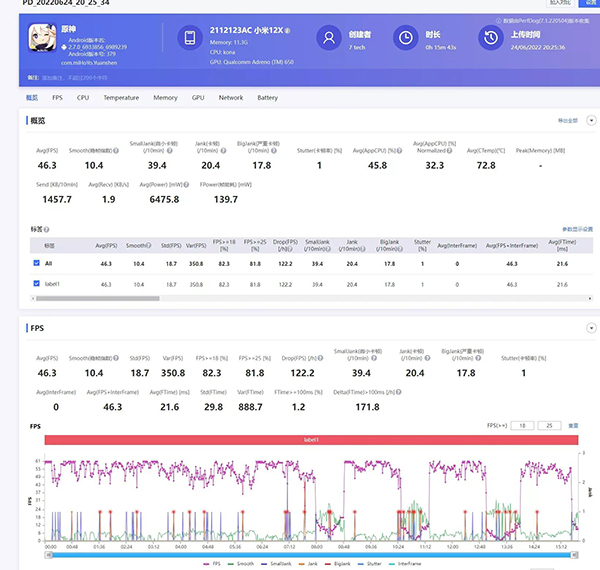Screen dimensions: 600x570
Task: Click the creator person icon
Action: 329,39
